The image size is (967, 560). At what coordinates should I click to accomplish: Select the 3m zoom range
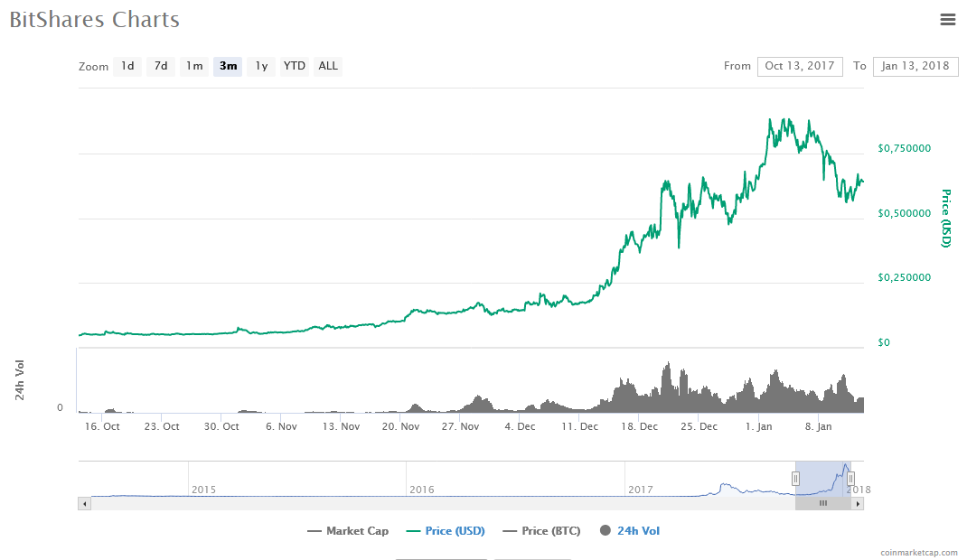tap(228, 66)
